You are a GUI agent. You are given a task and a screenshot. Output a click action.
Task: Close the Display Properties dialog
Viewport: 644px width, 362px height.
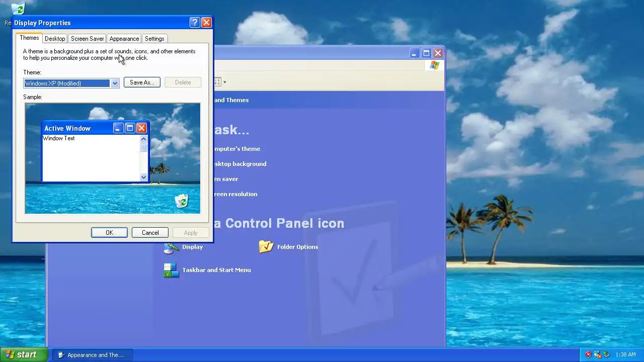click(206, 23)
